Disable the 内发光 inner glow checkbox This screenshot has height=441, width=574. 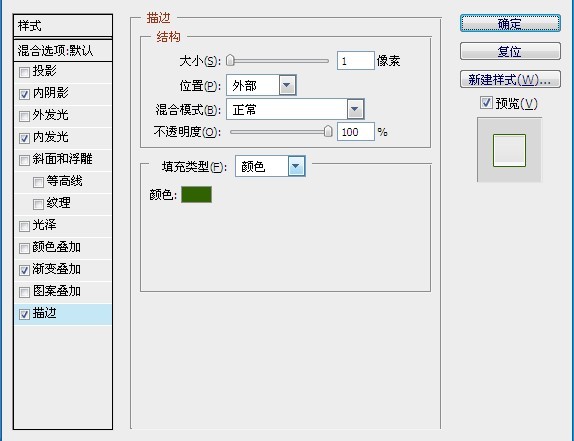[24, 138]
